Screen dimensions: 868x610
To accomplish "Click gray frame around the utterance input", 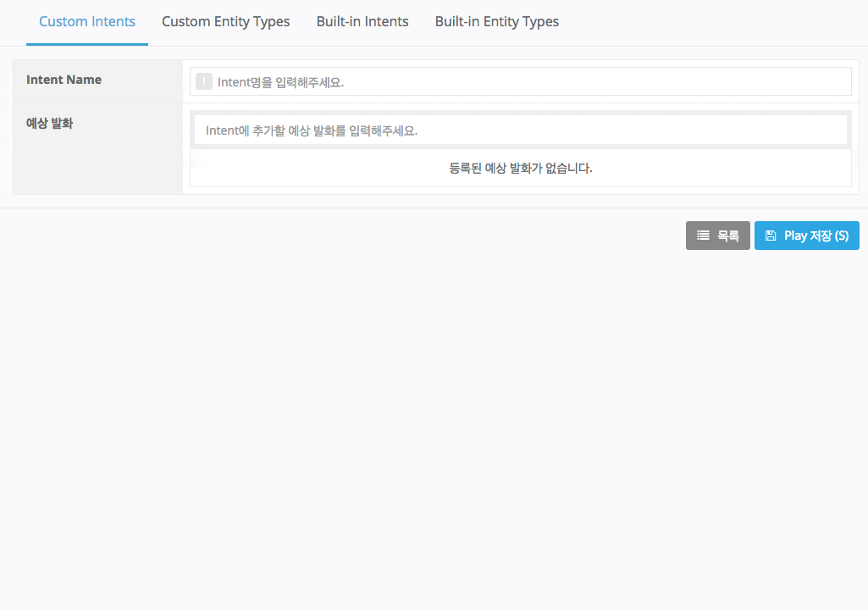I will (x=521, y=113).
